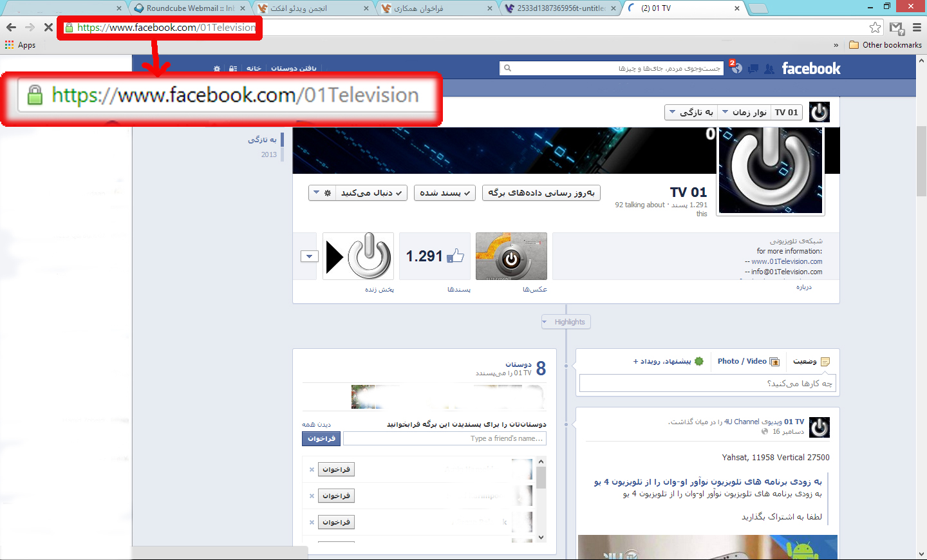Click the به تازگی link in left timeline
Image resolution: width=927 pixels, height=560 pixels.
click(x=263, y=139)
